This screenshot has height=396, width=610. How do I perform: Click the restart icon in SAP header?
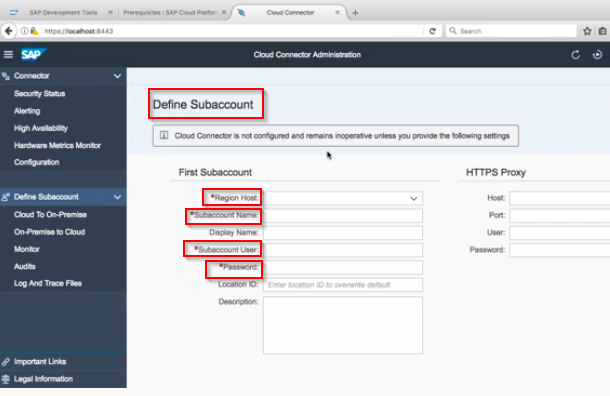pyautogui.click(x=597, y=55)
